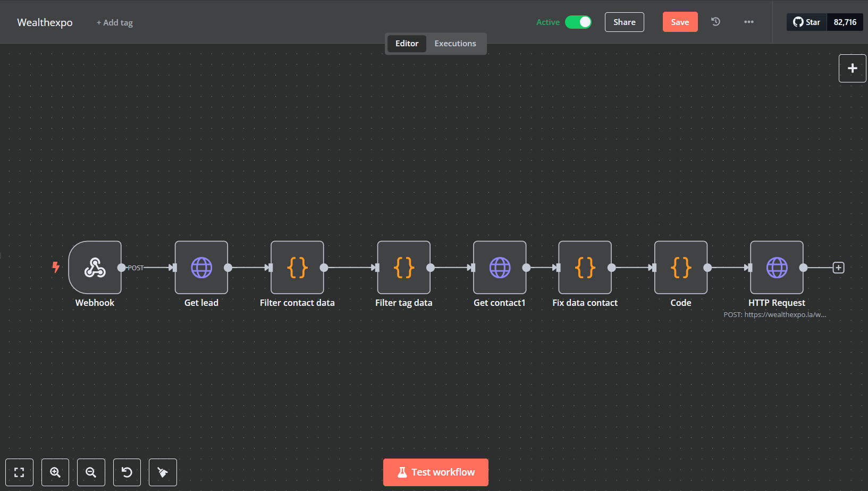The width and height of the screenshot is (868, 491).
Task: Click the workflow name Wealthexpo
Action: pos(45,22)
